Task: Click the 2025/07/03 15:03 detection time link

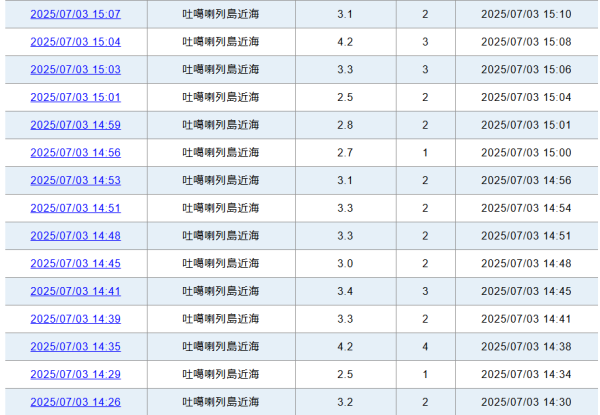Action: 75,70
